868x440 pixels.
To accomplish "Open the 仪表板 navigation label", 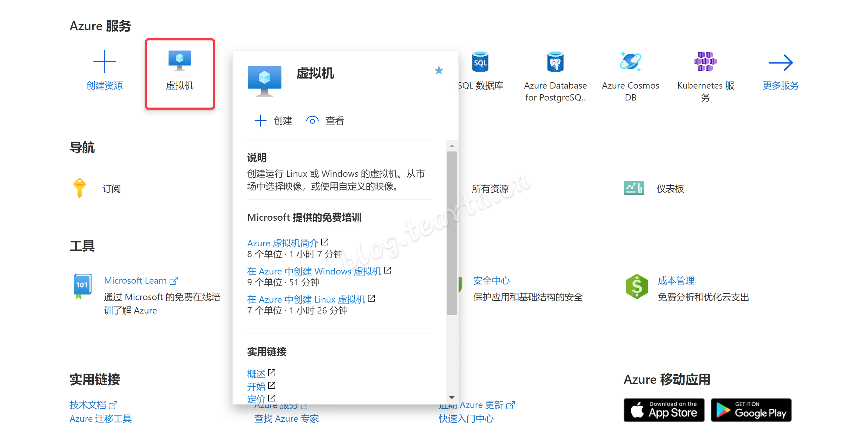I will pyautogui.click(x=670, y=189).
